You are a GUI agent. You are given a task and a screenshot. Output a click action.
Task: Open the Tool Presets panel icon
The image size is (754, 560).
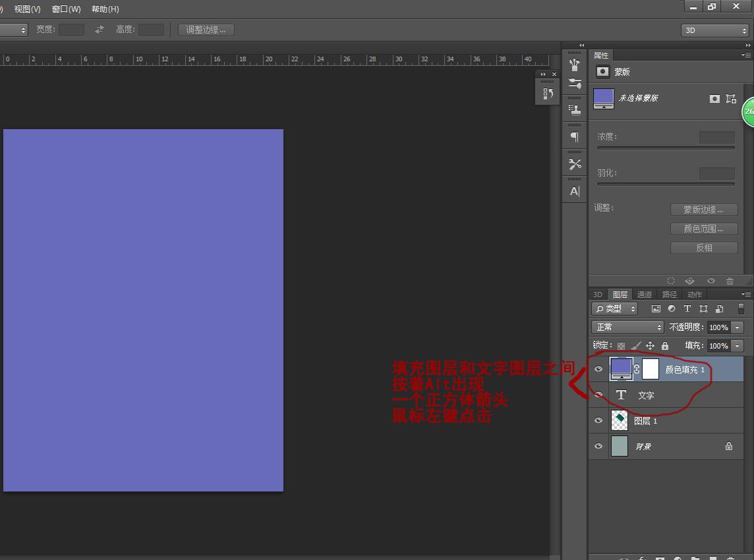[x=574, y=164]
